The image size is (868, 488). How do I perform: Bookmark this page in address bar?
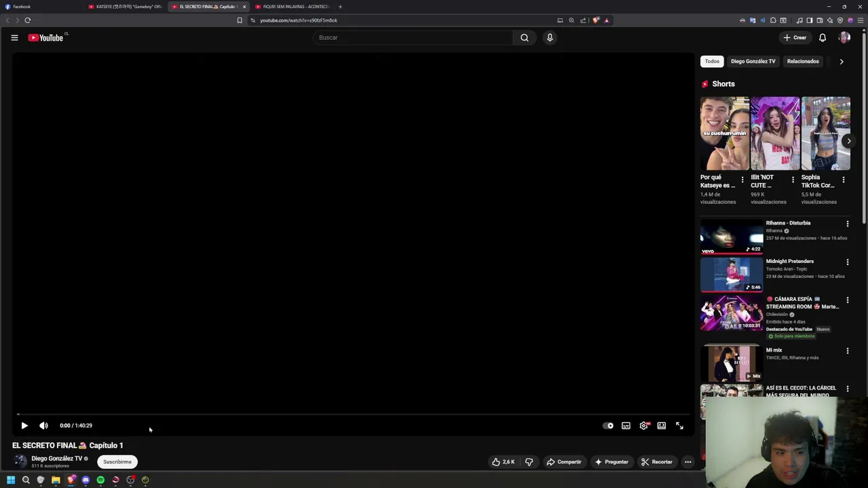239,20
